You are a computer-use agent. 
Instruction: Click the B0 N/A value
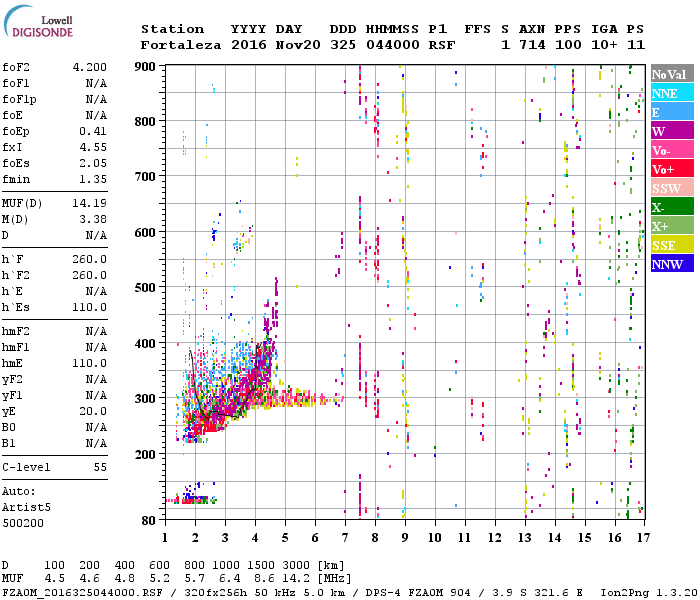pos(96,428)
